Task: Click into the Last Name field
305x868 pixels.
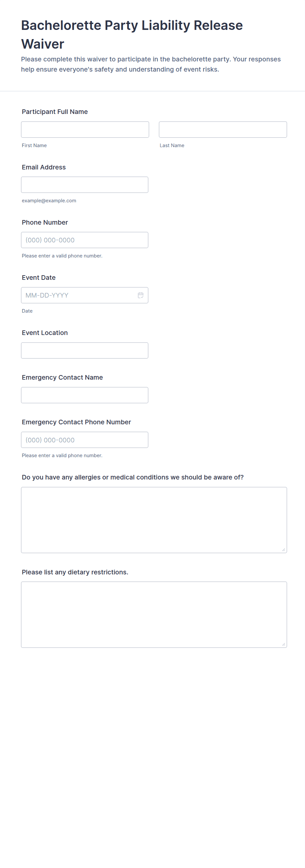Action: pos(223,130)
